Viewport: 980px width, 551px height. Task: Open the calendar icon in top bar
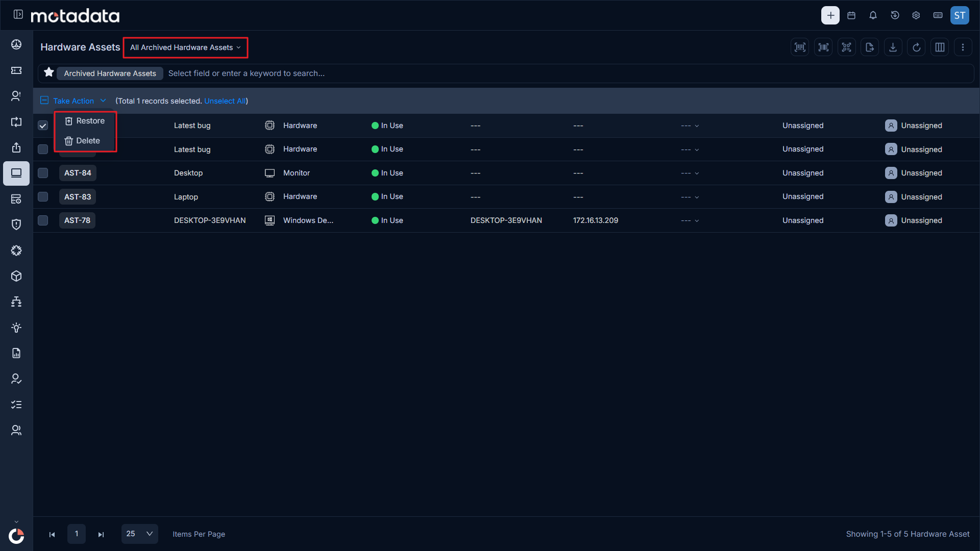point(851,15)
